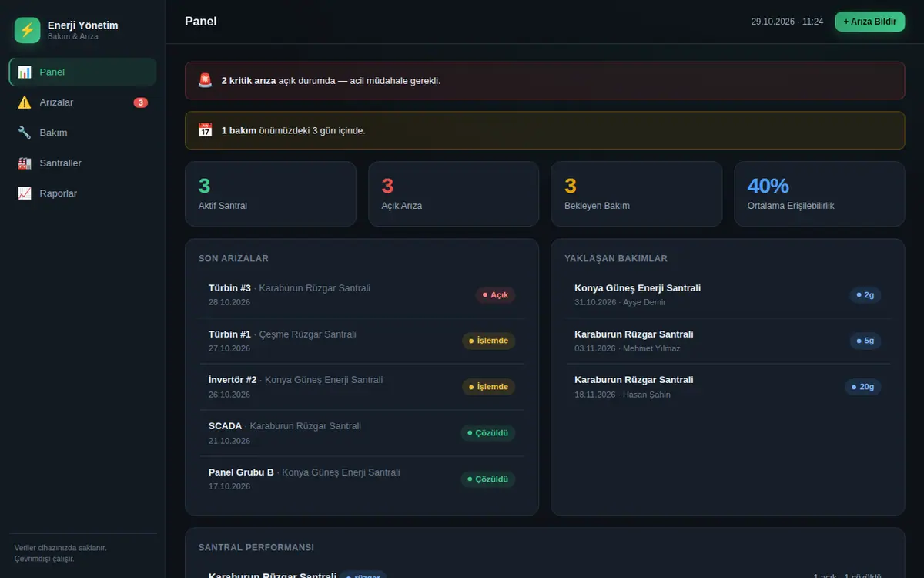This screenshot has height=578, width=924.
Task: Click the 5g countdown badge
Action: (865, 341)
